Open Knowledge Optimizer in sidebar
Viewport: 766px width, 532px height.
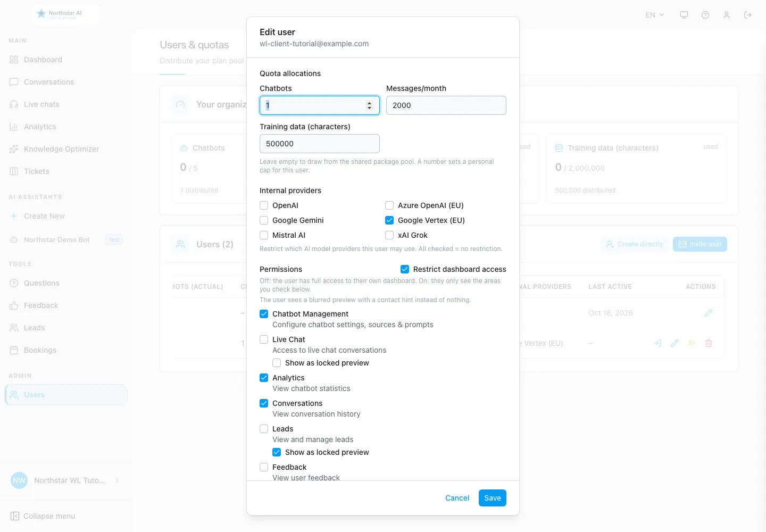pyautogui.click(x=66, y=149)
